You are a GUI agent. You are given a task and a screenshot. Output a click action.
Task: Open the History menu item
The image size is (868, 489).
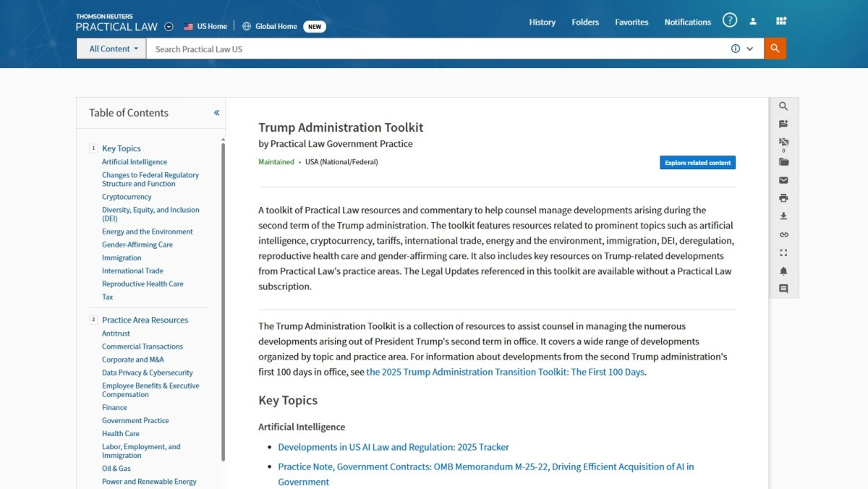[x=542, y=22]
